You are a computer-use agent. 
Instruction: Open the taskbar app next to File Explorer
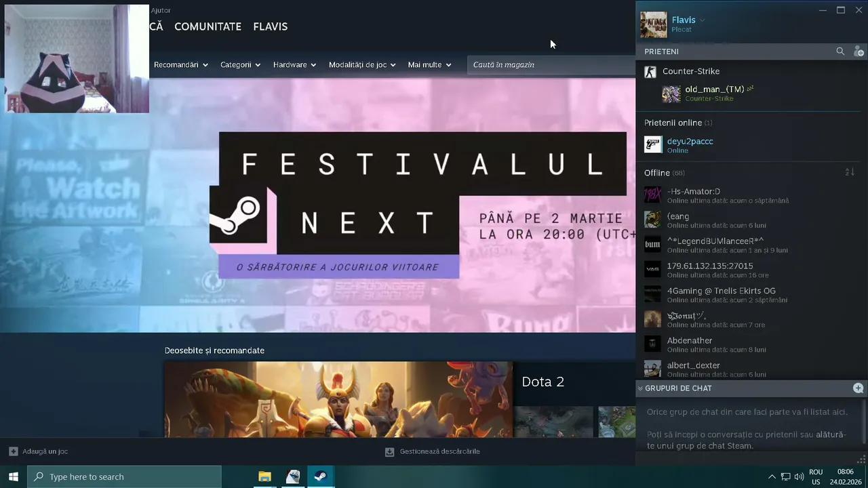pos(293,476)
